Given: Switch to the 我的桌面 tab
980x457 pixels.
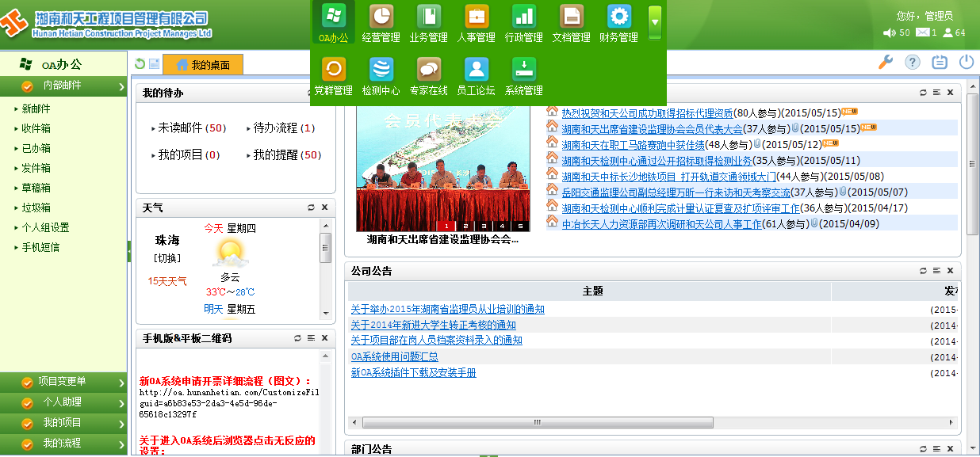Looking at the screenshot, I should [x=203, y=65].
